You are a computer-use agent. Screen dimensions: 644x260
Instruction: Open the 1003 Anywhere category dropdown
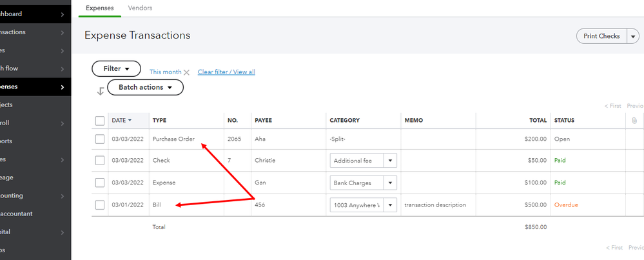(x=390, y=205)
